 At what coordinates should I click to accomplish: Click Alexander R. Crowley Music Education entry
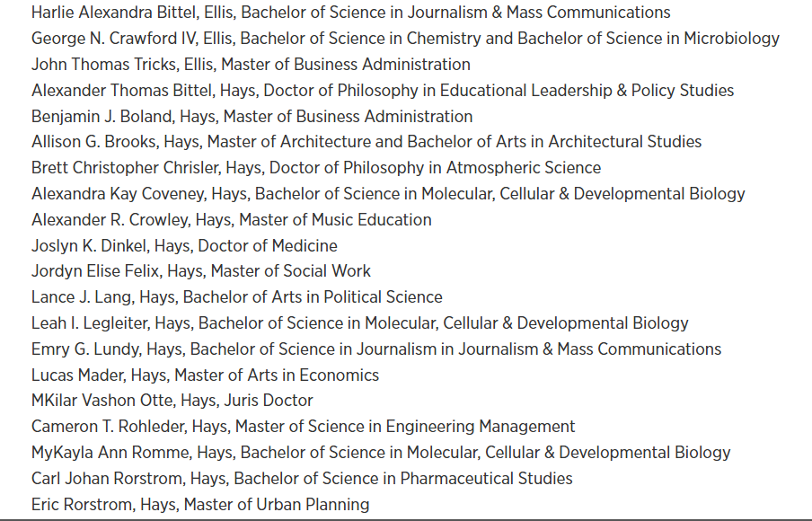tap(231, 219)
